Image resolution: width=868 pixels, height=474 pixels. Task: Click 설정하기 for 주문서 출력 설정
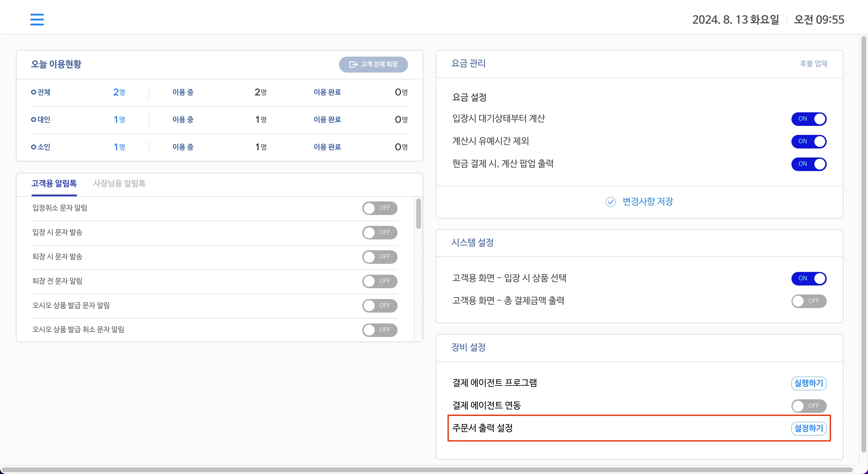[809, 428]
